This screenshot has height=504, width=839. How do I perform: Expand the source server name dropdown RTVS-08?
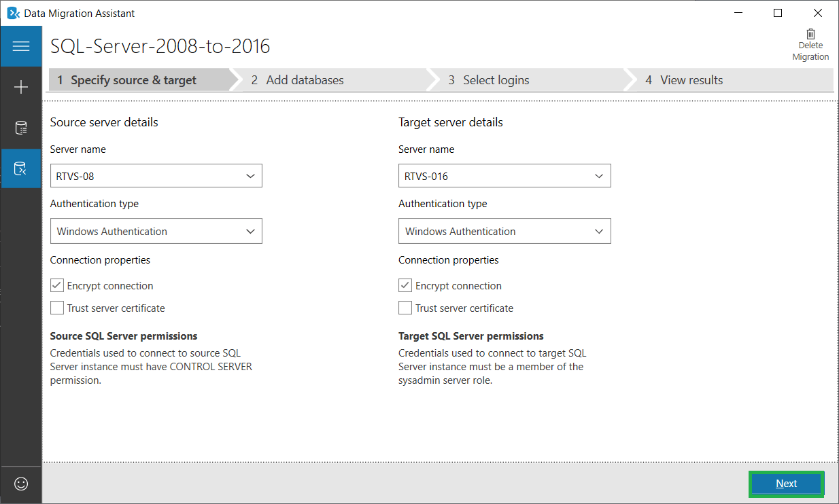pos(156,176)
